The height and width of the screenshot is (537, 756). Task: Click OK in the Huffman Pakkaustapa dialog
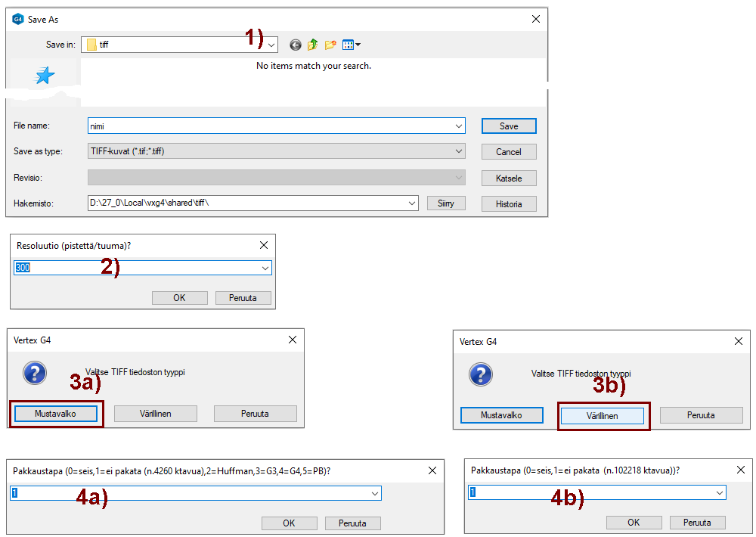pos(289,523)
